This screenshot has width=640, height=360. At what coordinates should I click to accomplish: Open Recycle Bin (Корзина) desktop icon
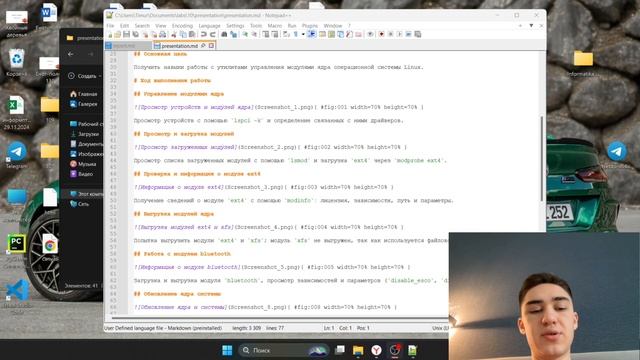point(17,62)
